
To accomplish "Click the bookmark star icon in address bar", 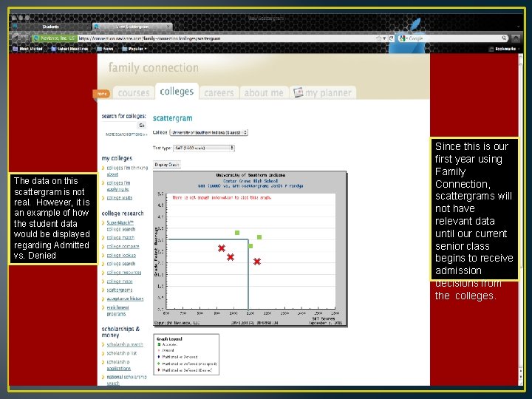I will coord(378,38).
